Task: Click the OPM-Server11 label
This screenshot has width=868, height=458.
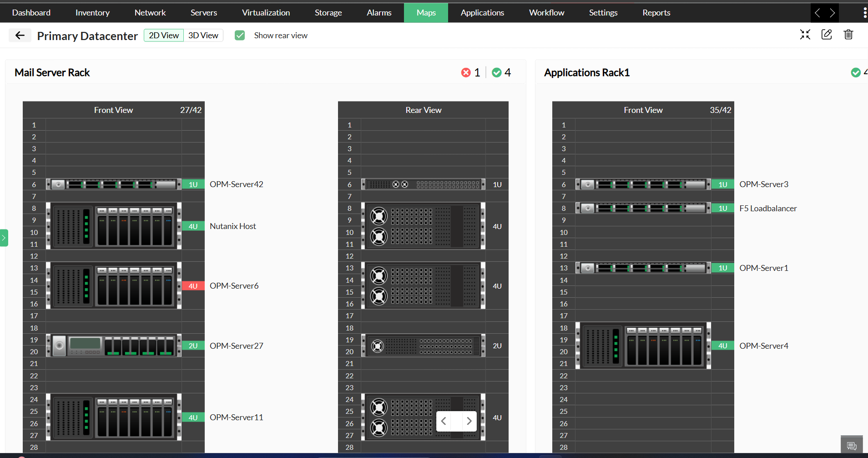Action: [237, 417]
